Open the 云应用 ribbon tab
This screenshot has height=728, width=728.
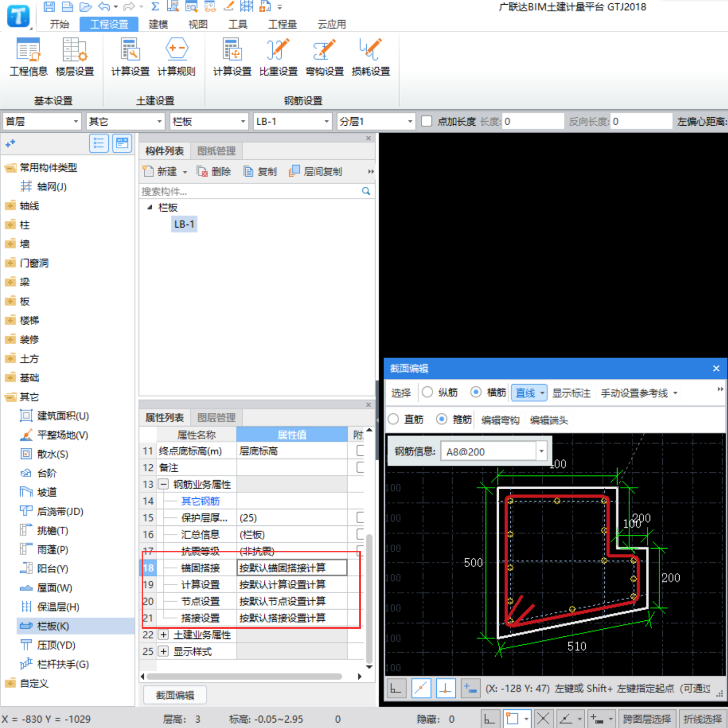coord(332,24)
